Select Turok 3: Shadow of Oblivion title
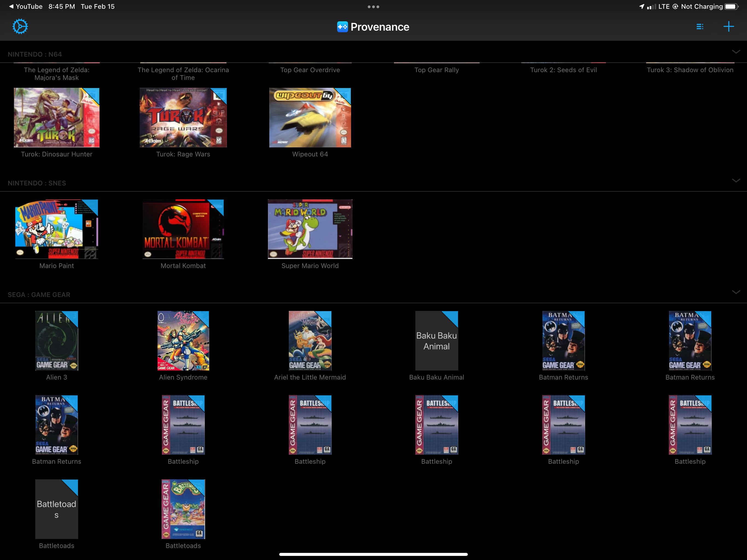The image size is (747, 560). (x=690, y=70)
